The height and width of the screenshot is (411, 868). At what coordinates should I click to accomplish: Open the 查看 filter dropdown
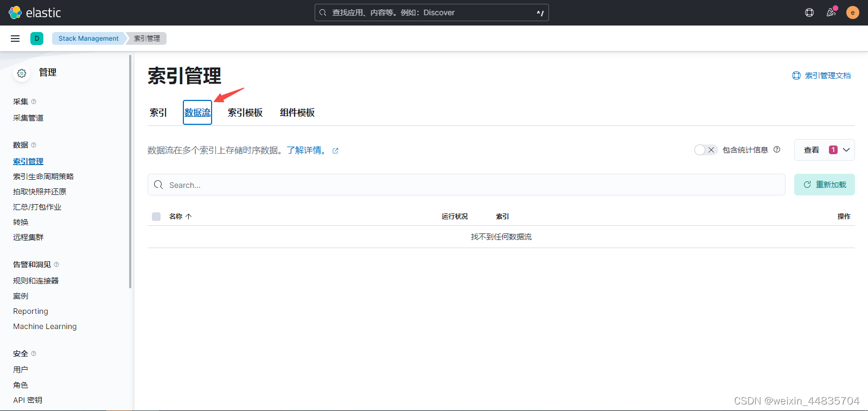824,150
